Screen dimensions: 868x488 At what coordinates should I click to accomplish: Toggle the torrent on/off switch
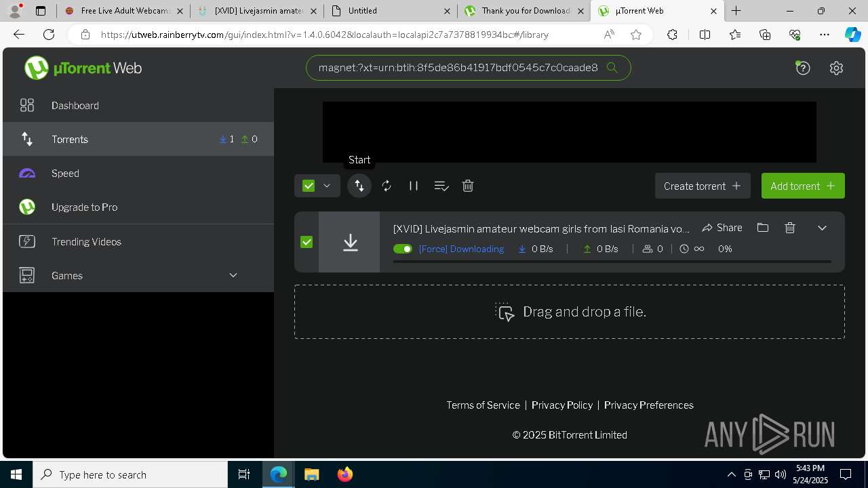(x=403, y=249)
